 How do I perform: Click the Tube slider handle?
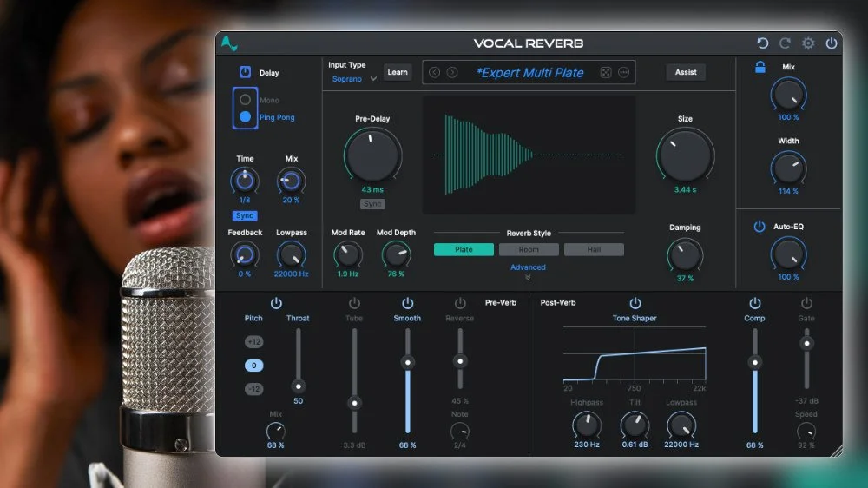pos(354,403)
